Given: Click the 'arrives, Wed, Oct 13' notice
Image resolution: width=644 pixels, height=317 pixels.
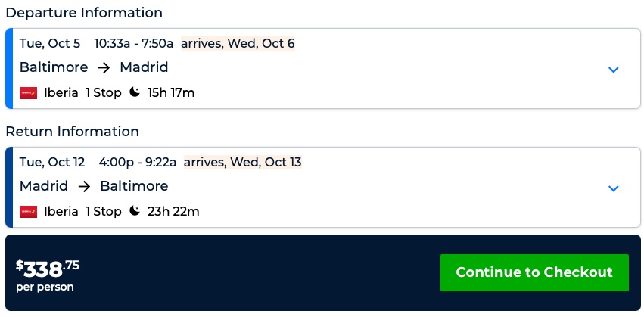Looking at the screenshot, I should pyautogui.click(x=242, y=162).
